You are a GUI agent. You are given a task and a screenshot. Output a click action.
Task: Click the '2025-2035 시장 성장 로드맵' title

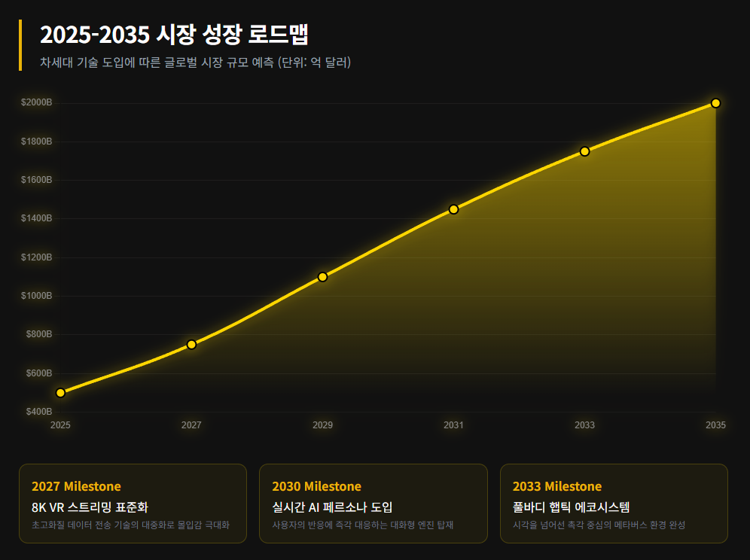[175, 35]
